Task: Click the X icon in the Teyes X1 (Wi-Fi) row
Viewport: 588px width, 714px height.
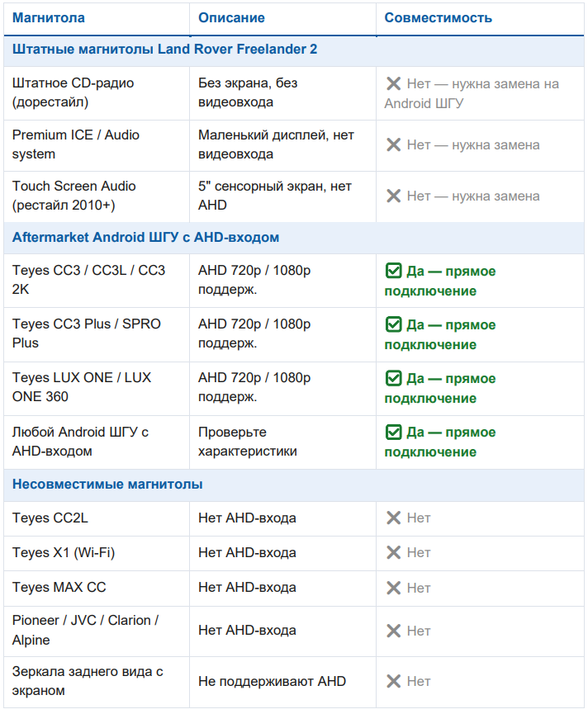Action: point(394,552)
